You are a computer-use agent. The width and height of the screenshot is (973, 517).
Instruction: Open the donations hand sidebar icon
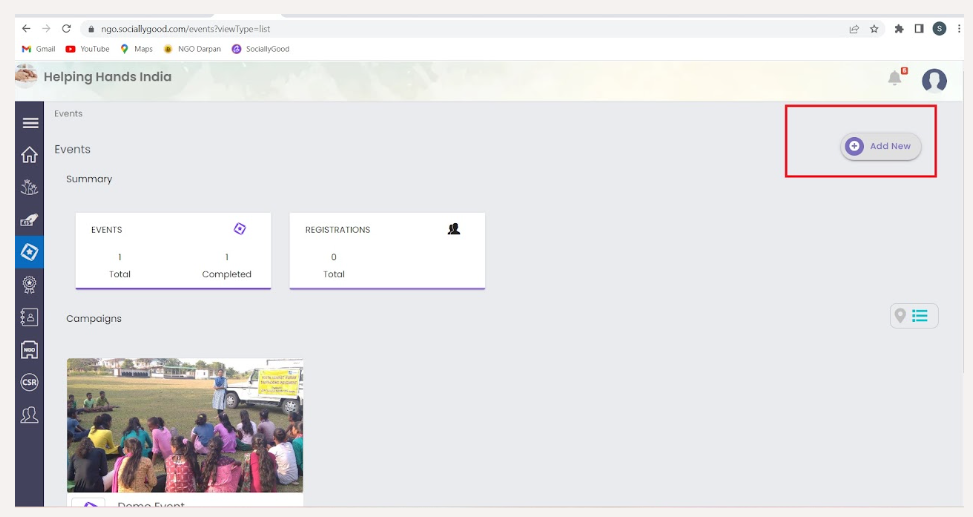(29, 219)
